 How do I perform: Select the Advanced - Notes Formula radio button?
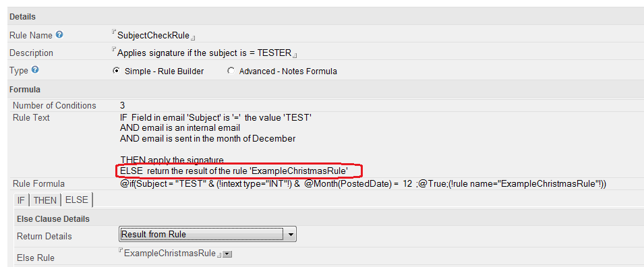231,71
